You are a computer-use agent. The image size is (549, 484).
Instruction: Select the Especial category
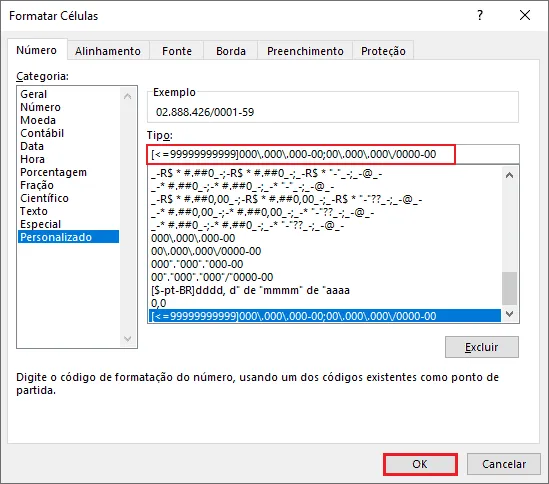(40, 224)
